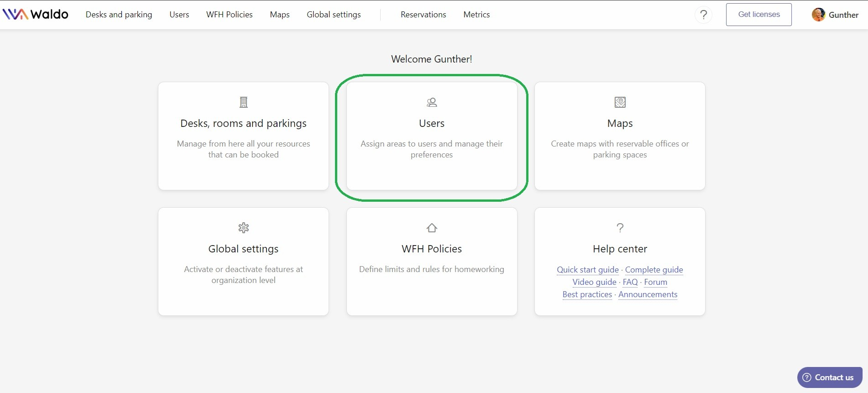Select the Maps card heading
Screen dimensions: 868x393
pyautogui.click(x=620, y=124)
